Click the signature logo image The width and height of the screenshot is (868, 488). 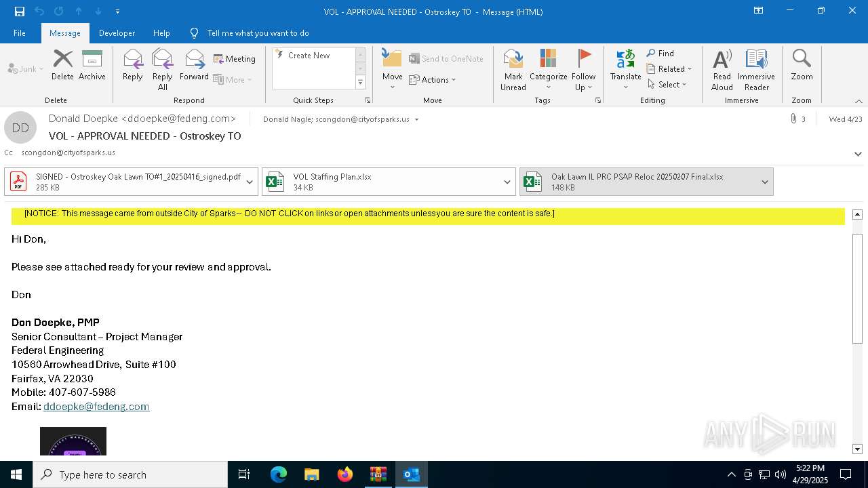(x=73, y=441)
